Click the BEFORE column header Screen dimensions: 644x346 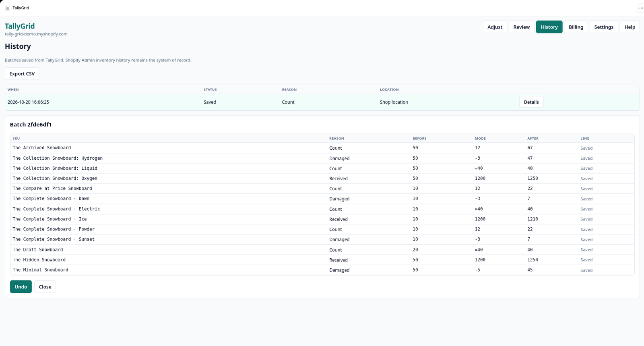pos(419,138)
